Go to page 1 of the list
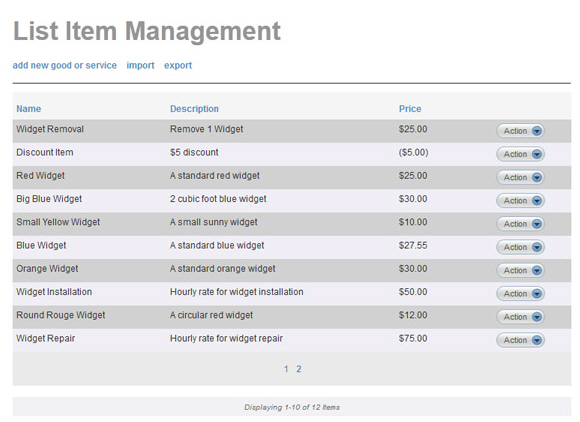Viewport: 580px width, 422px height. [286, 369]
